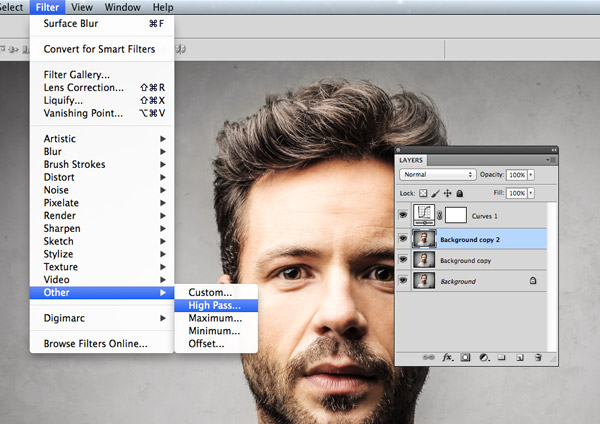Expand the Fill percentage dropdown arrow
Image resolution: width=600 pixels, height=424 pixels.
pyautogui.click(x=531, y=192)
